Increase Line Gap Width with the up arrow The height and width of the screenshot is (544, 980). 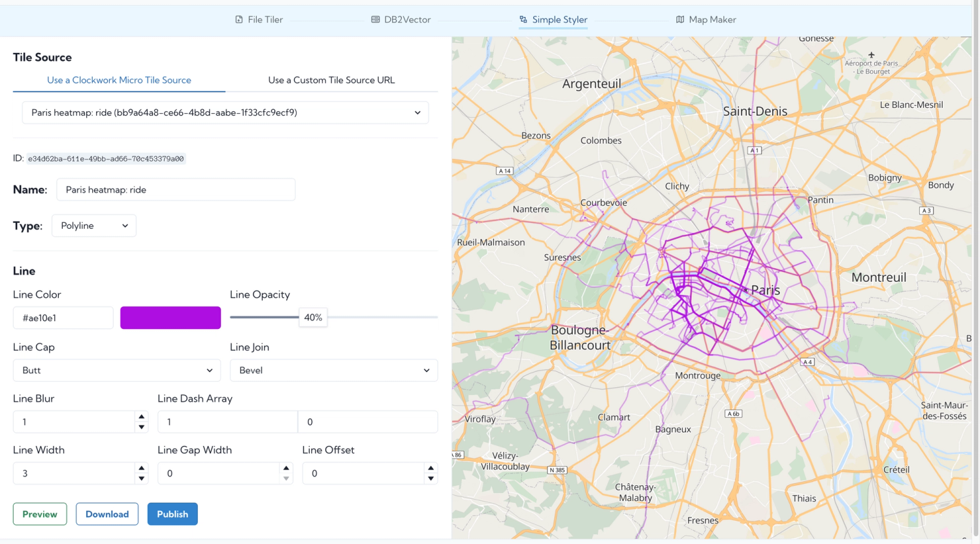pyautogui.click(x=286, y=468)
